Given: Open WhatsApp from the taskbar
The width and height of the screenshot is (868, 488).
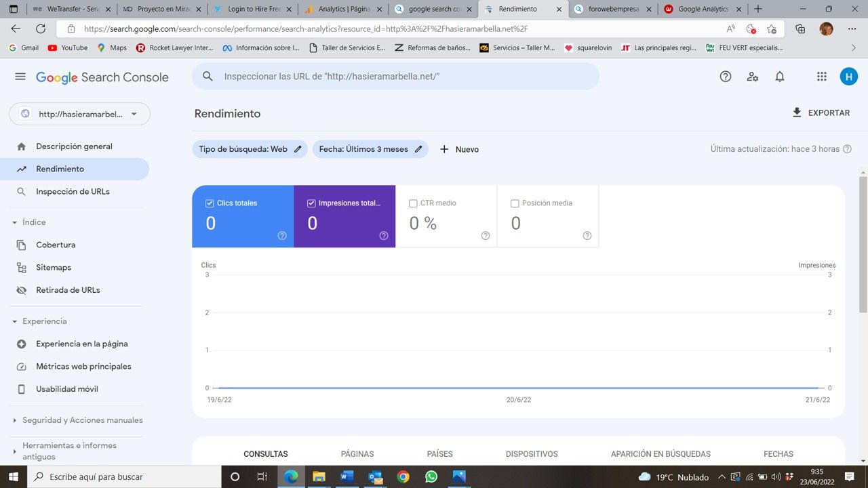Looking at the screenshot, I should pyautogui.click(x=431, y=476).
